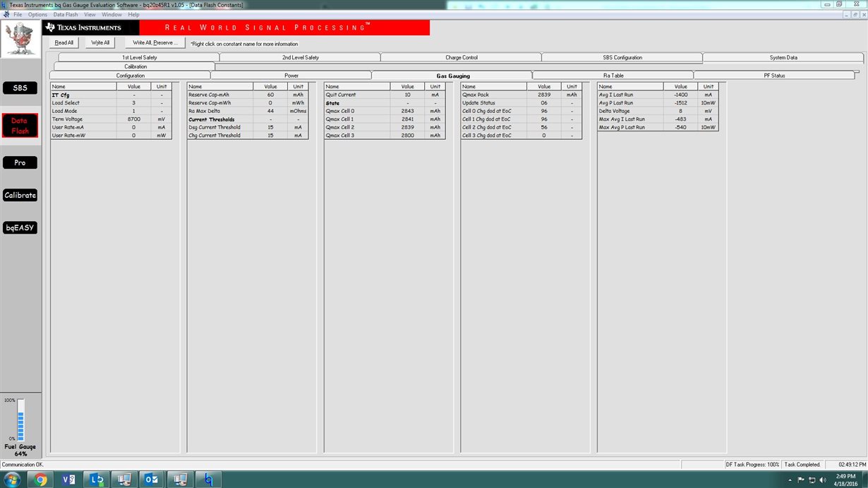Click the Fuel Gauge level bar
The image size is (868, 488).
tap(20, 420)
